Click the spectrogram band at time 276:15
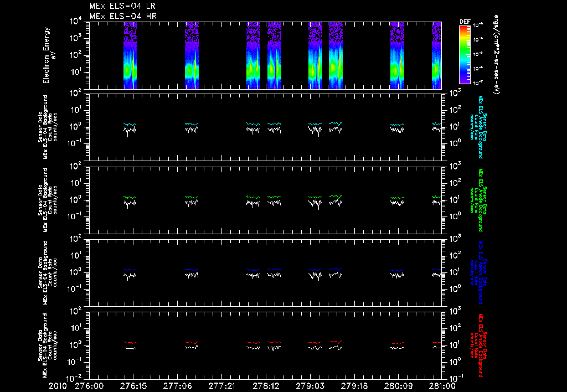 click(x=130, y=55)
